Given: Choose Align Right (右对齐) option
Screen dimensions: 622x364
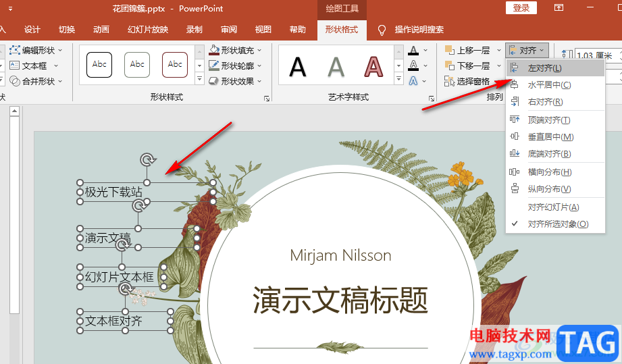Looking at the screenshot, I should (555, 102).
